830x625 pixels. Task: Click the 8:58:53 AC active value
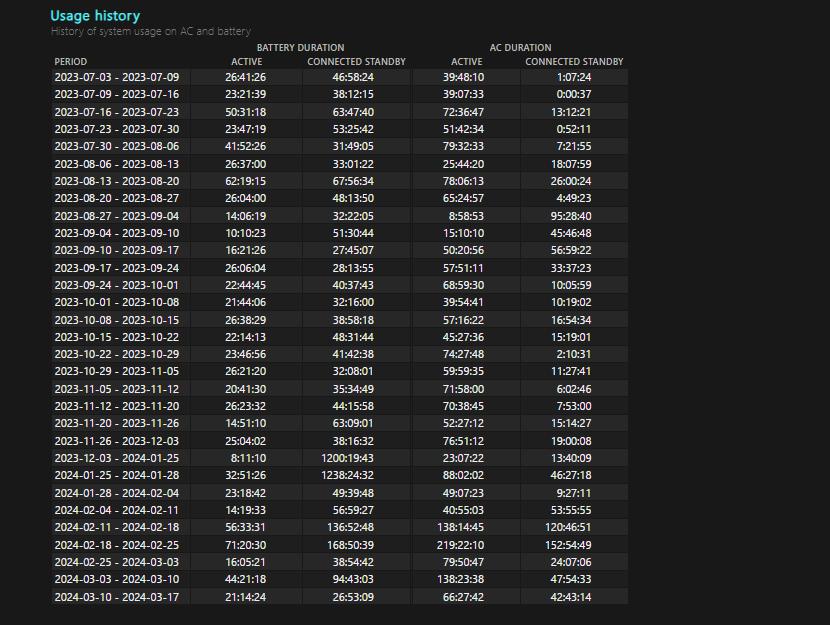coord(466,216)
